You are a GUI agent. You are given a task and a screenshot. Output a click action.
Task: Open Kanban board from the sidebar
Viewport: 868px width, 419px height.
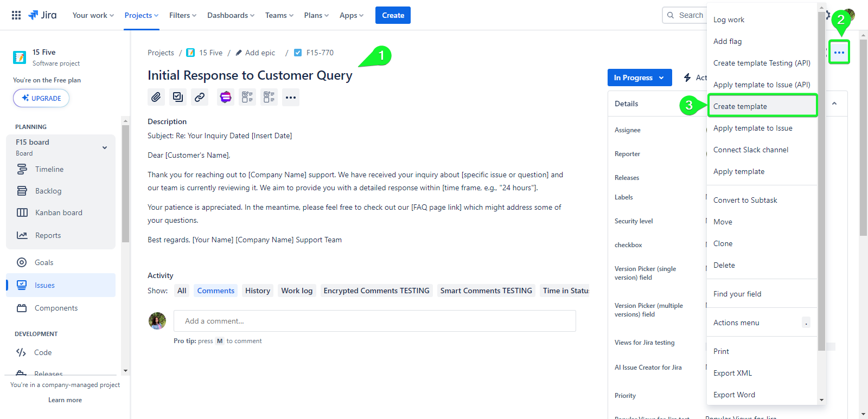click(x=59, y=212)
